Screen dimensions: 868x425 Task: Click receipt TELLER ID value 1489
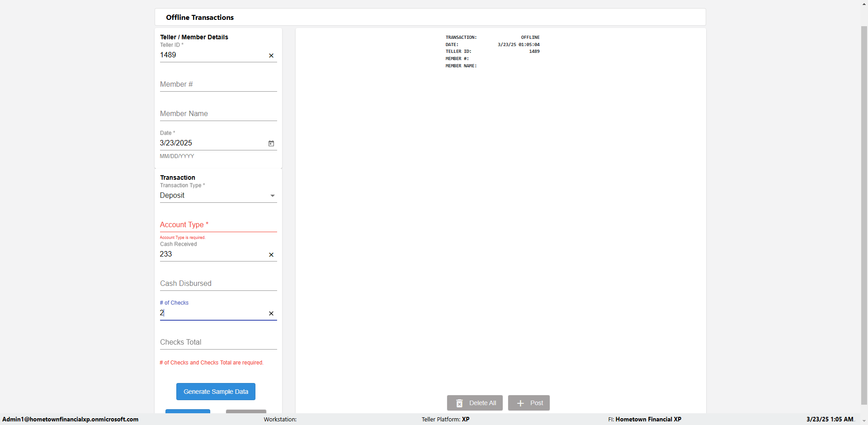coord(534,51)
